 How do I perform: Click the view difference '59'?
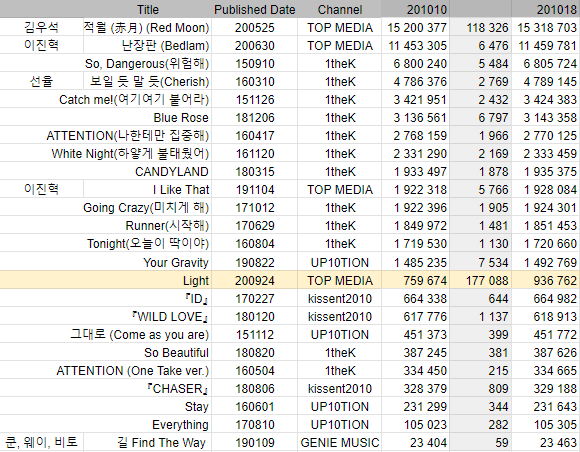pos(502,443)
